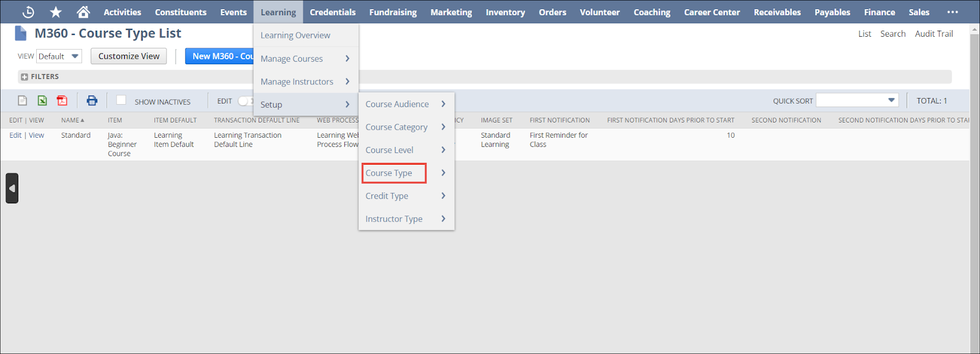
Task: Toggle the inline Edit switch
Action: coord(245,101)
